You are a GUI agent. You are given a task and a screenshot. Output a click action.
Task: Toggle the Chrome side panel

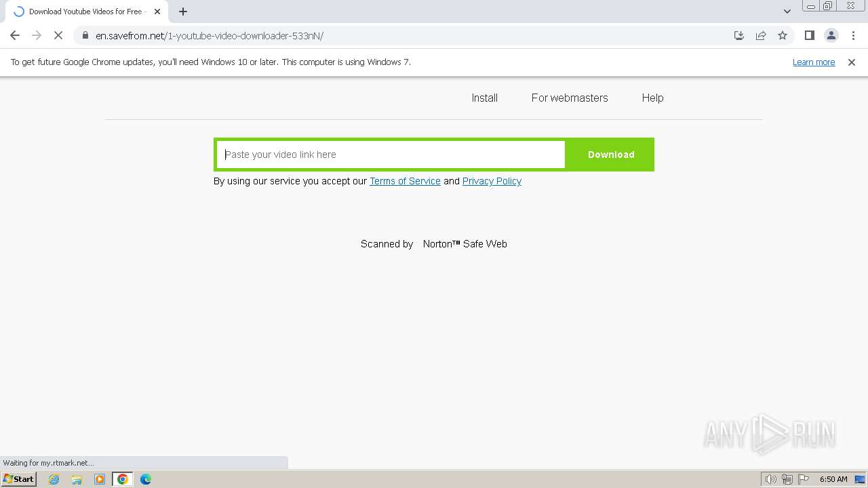tap(809, 35)
